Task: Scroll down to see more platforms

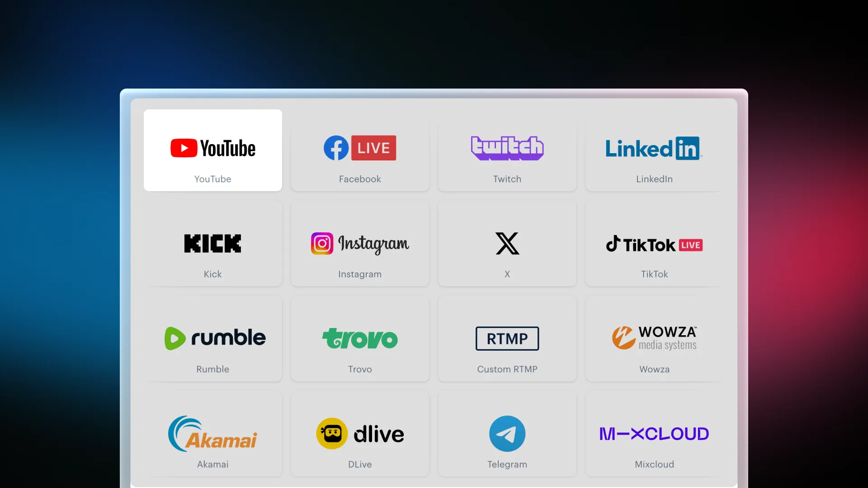Action: (434, 483)
